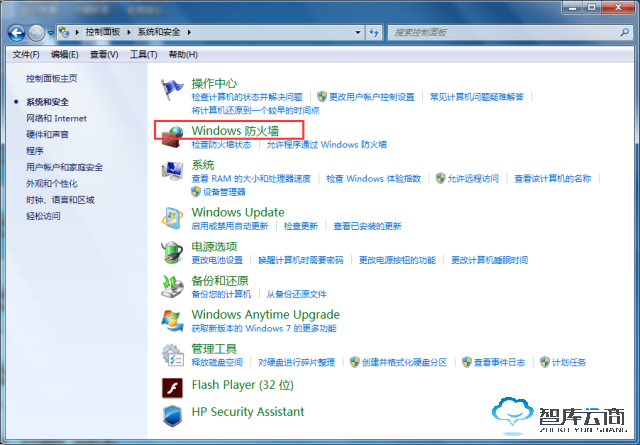Click 更改电源按钮的功能 link
This screenshot has height=445, width=640.
397,260
